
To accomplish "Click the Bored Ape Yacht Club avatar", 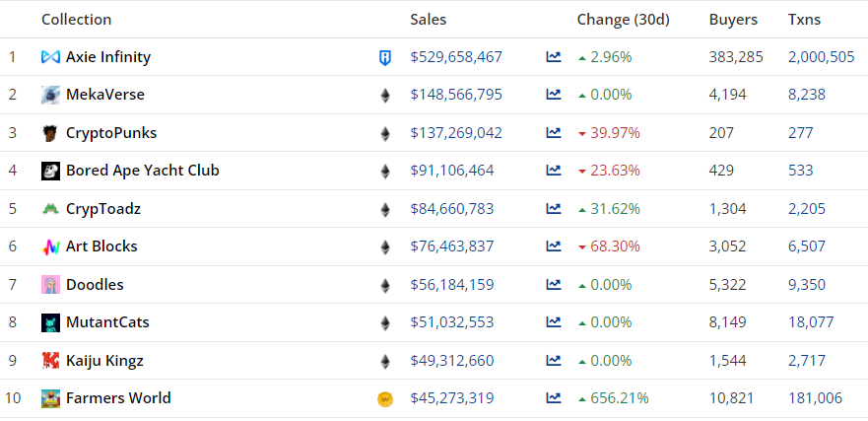I will tap(50, 171).
